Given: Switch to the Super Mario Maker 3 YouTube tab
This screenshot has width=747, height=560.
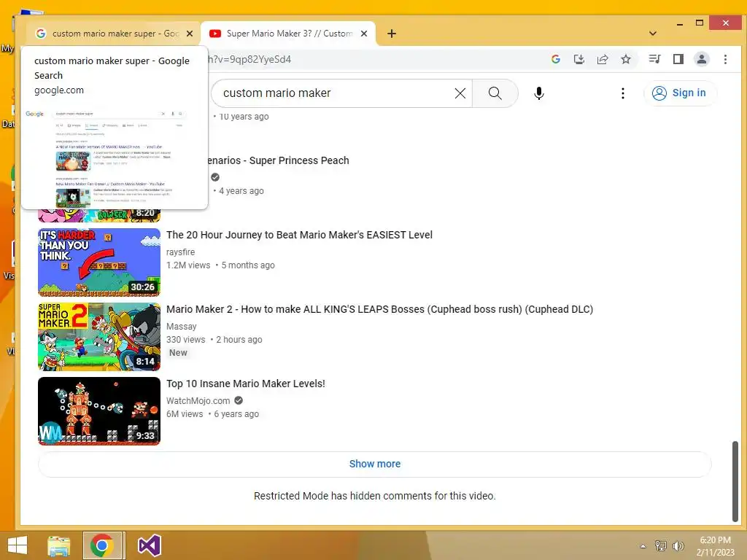Looking at the screenshot, I should tap(289, 34).
